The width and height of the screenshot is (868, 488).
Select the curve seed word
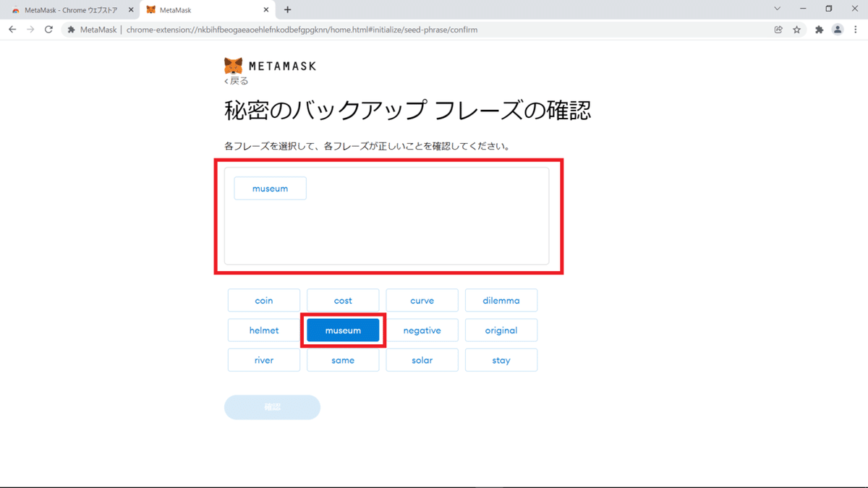tap(422, 300)
